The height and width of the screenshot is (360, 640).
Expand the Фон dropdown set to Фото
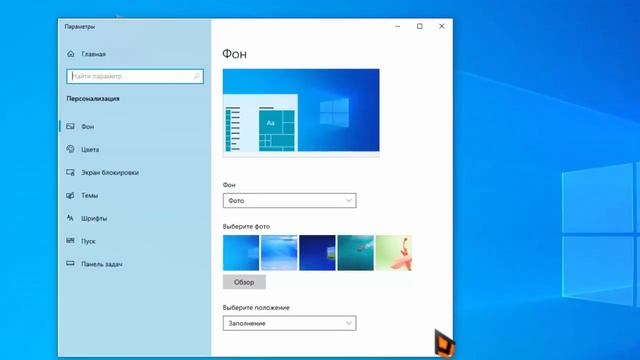point(289,200)
